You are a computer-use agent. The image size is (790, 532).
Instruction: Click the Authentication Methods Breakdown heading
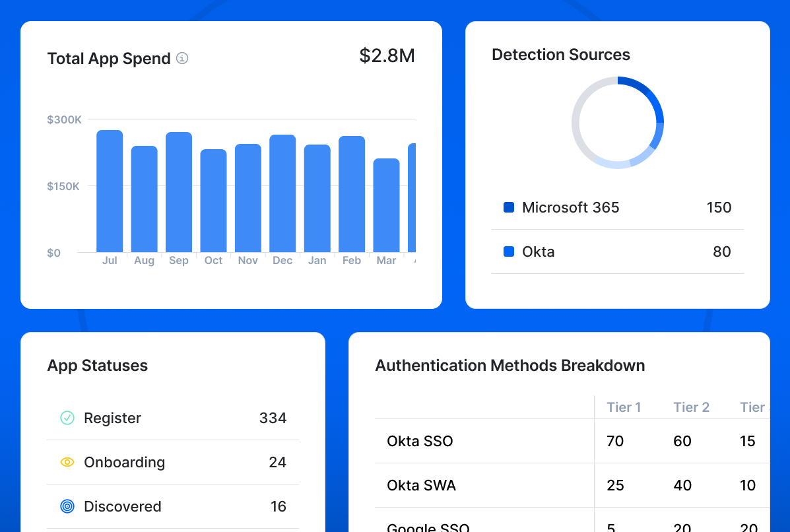[x=510, y=365]
